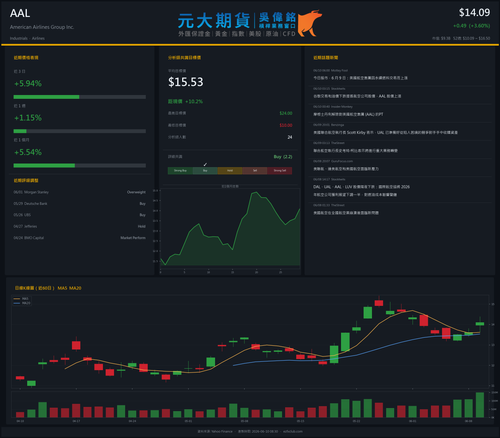
Task: Click the UBS rating row
Action: pyautogui.click(x=80, y=215)
